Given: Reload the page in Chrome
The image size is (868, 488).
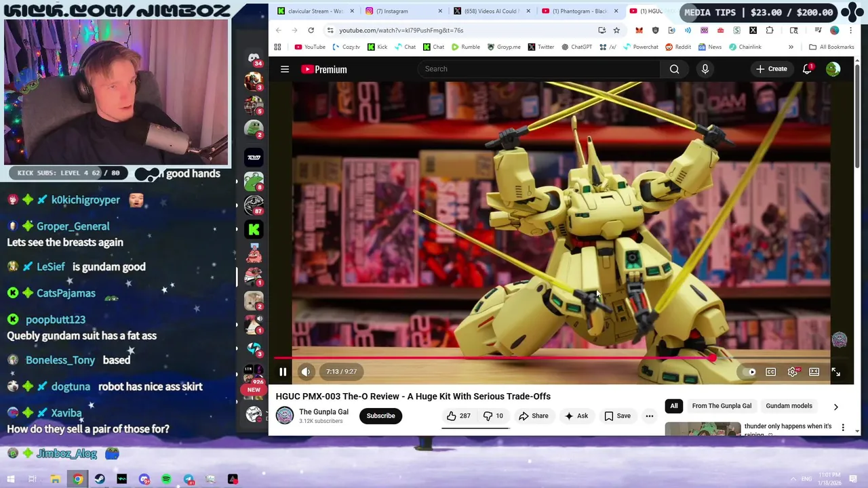Looking at the screenshot, I should 311,30.
